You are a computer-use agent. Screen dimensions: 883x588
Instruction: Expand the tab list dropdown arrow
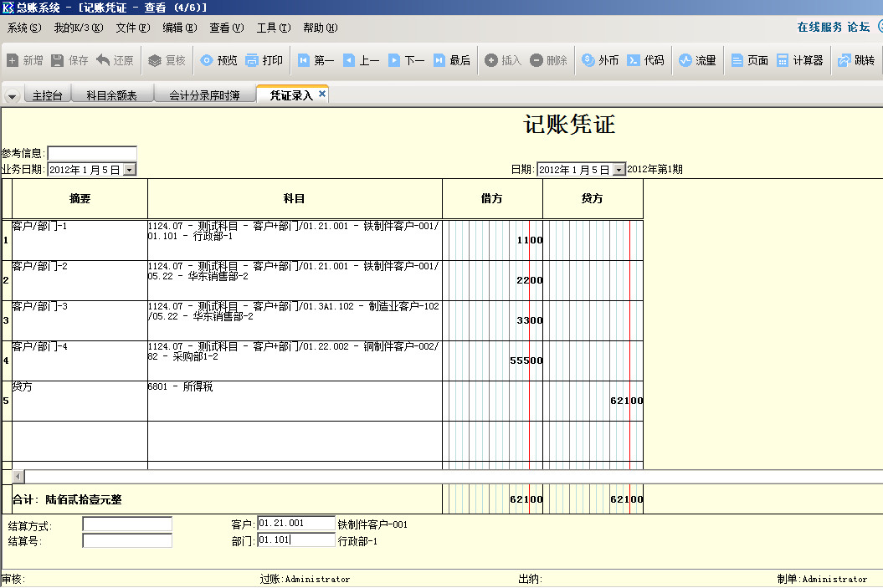(x=12, y=96)
